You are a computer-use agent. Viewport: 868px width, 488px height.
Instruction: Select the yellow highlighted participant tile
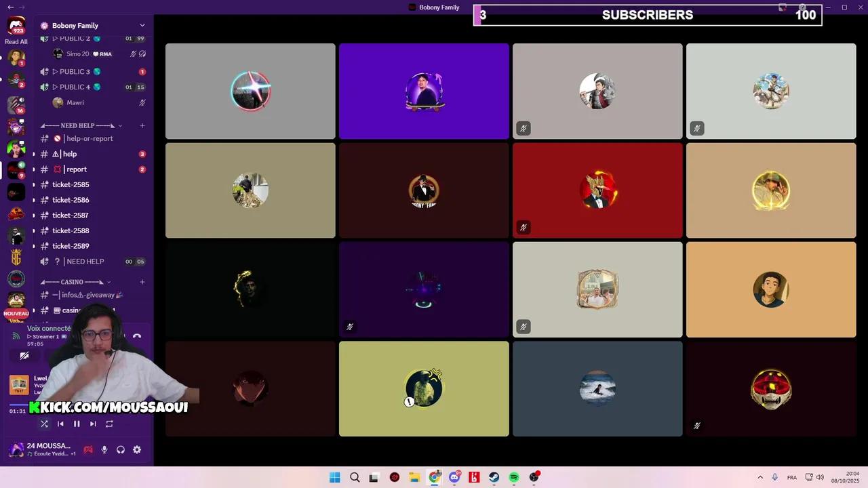pos(424,388)
